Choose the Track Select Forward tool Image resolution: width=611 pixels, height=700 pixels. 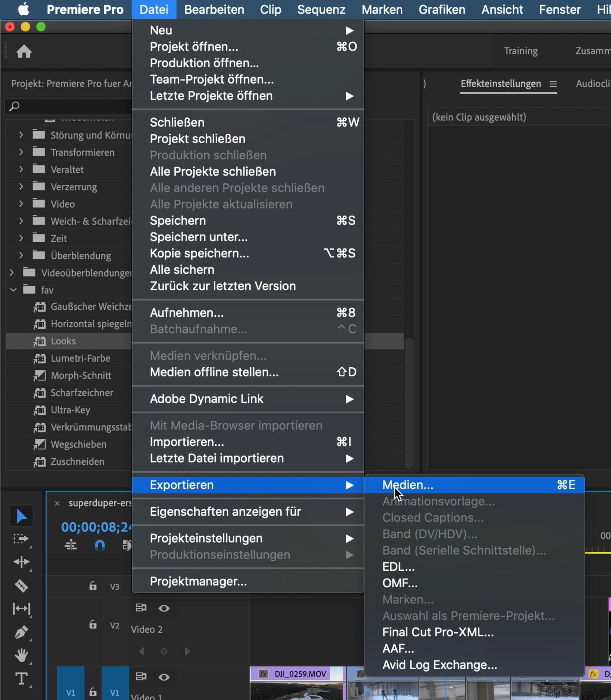coord(21,539)
